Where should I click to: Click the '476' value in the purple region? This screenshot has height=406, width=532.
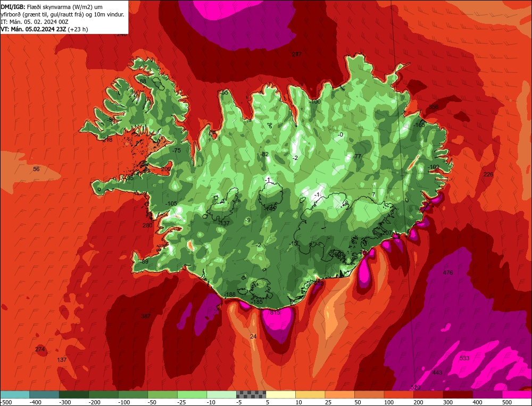[448, 273]
